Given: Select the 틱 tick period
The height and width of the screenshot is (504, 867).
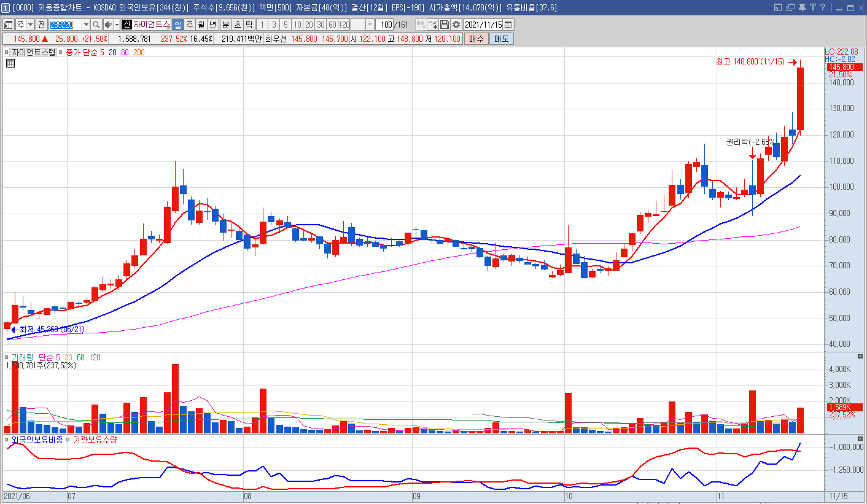Looking at the screenshot, I should pyautogui.click(x=249, y=25).
